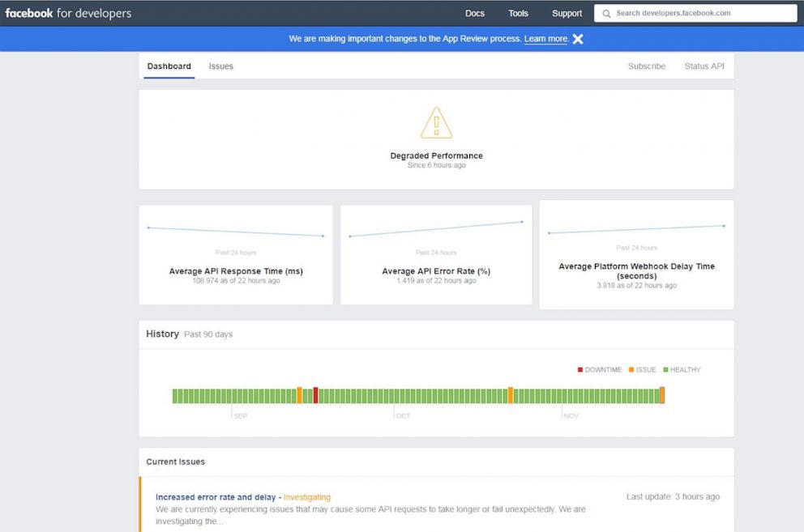Click 'Last update: 3 hours ago' text
Viewport: 804px width, 532px height.
(673, 496)
